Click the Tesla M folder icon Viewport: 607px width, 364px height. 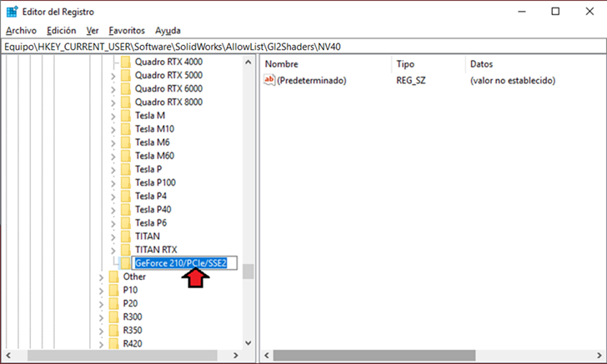(125, 116)
